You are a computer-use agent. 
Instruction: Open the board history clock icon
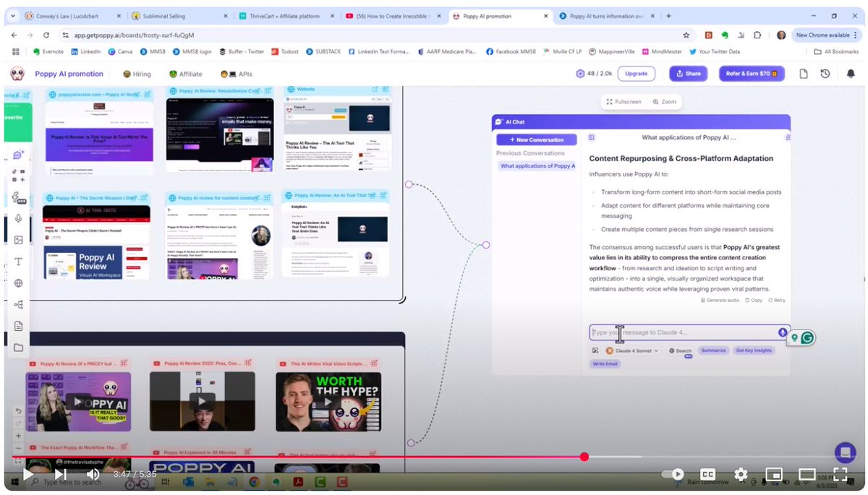[825, 74]
